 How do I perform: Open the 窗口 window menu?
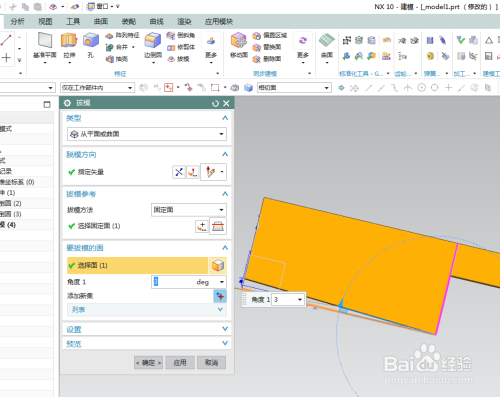tap(100, 6)
